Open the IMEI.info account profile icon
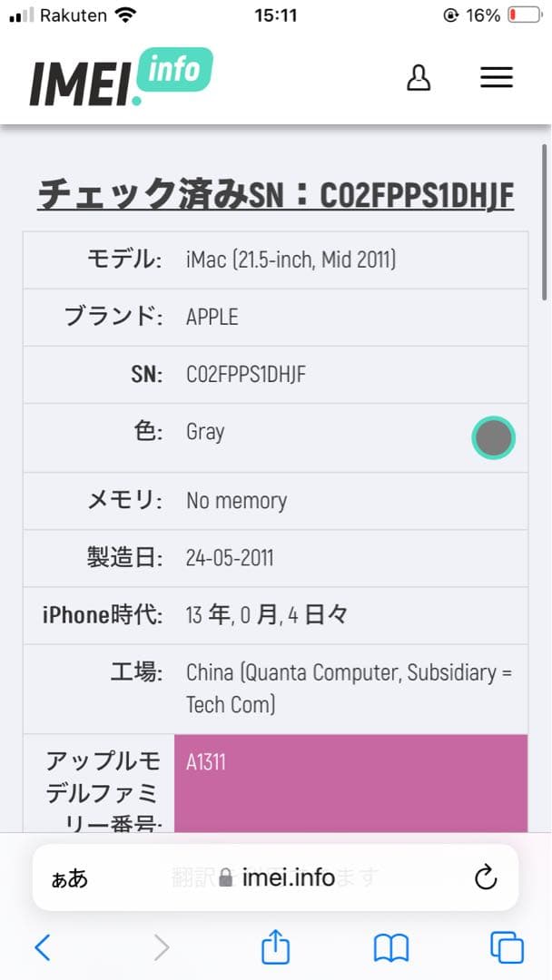Screen dimensions: 552x980 point(419,78)
